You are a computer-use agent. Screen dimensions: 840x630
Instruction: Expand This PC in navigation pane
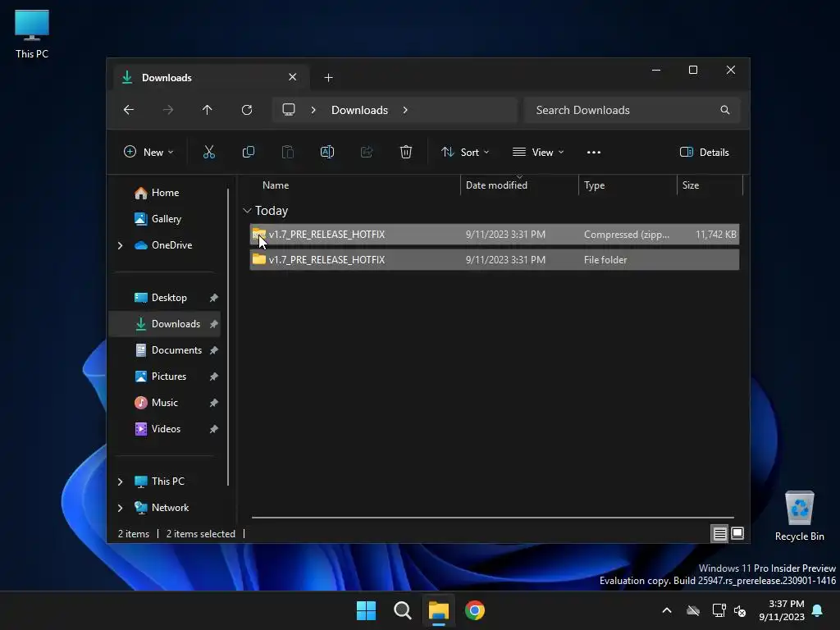(120, 482)
